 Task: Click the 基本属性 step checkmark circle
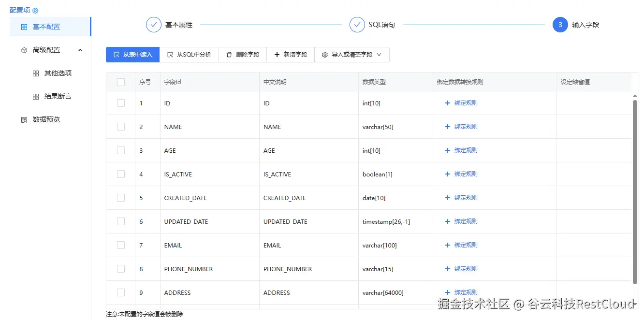pyautogui.click(x=154, y=25)
